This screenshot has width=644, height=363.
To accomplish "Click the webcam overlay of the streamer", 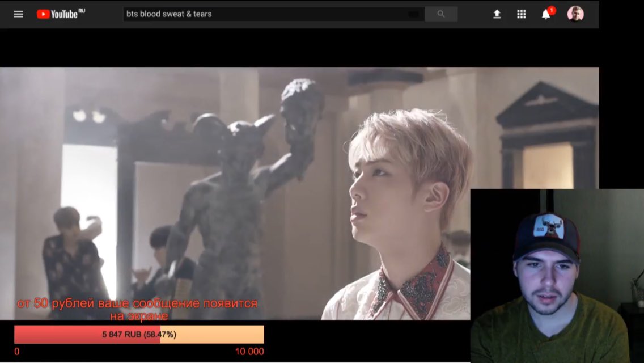I will coord(557,276).
